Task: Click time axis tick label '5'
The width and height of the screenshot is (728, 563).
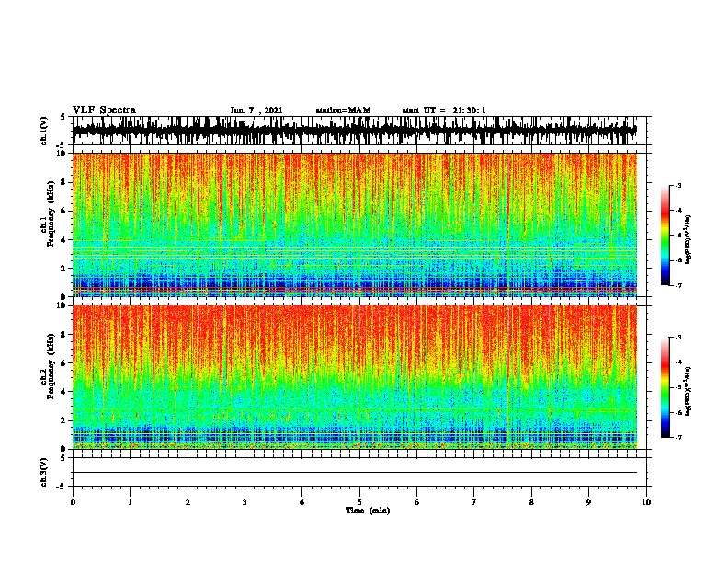Action: tap(359, 502)
